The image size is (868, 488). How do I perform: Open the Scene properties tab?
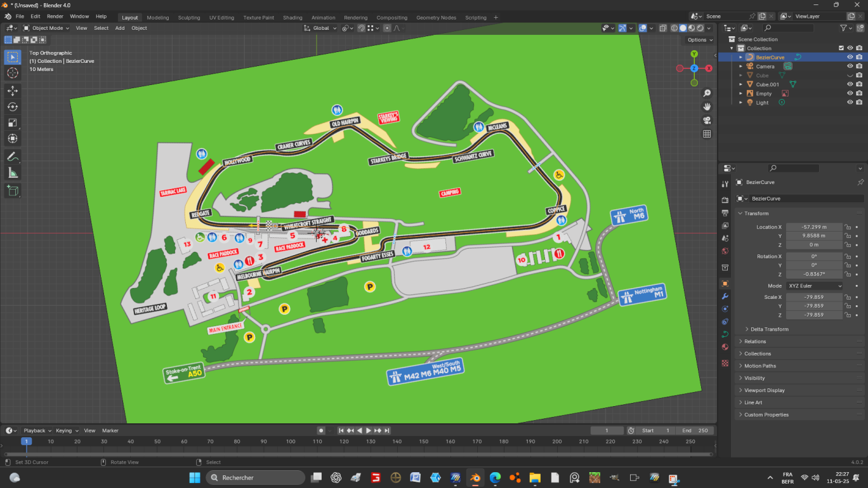coord(725,239)
